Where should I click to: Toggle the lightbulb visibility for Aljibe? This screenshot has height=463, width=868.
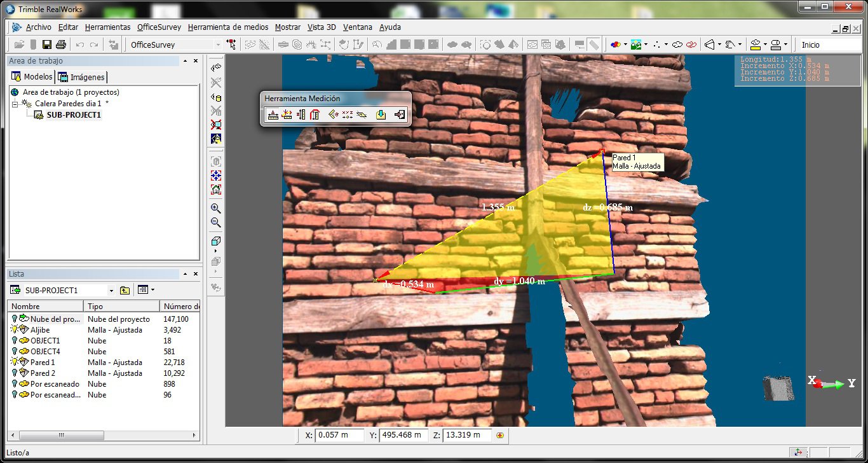point(15,329)
